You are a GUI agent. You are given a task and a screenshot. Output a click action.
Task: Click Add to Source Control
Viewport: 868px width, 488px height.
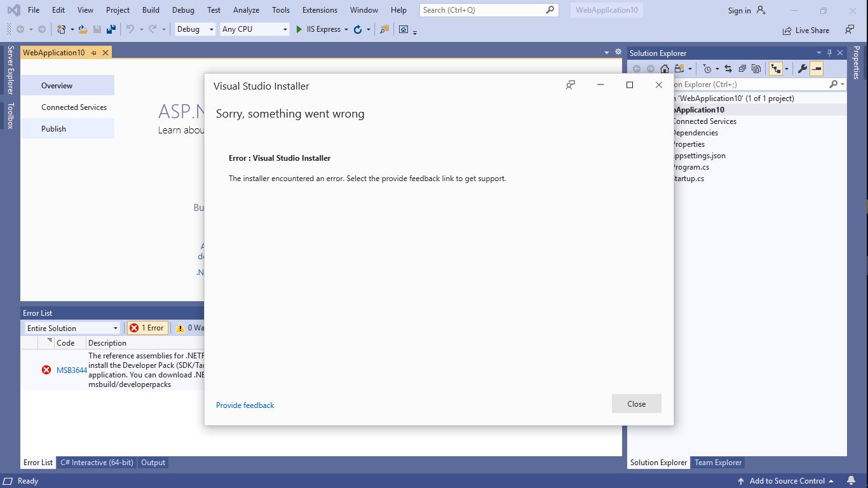pos(787,481)
